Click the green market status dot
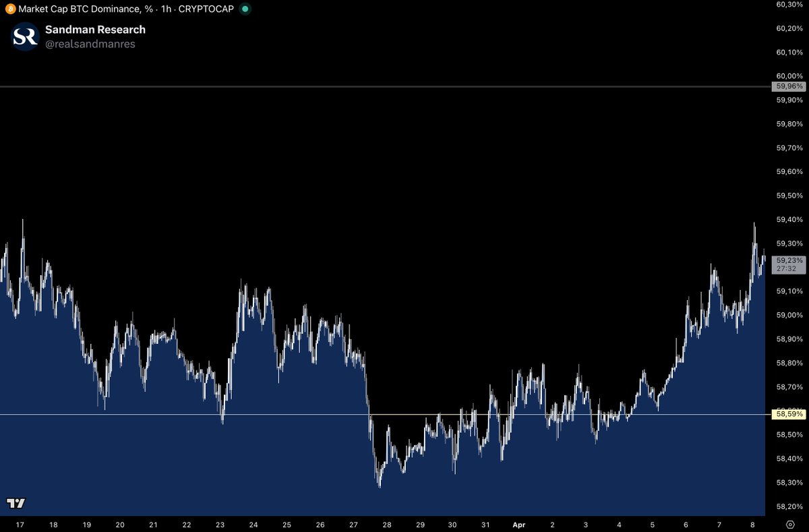 click(245, 9)
